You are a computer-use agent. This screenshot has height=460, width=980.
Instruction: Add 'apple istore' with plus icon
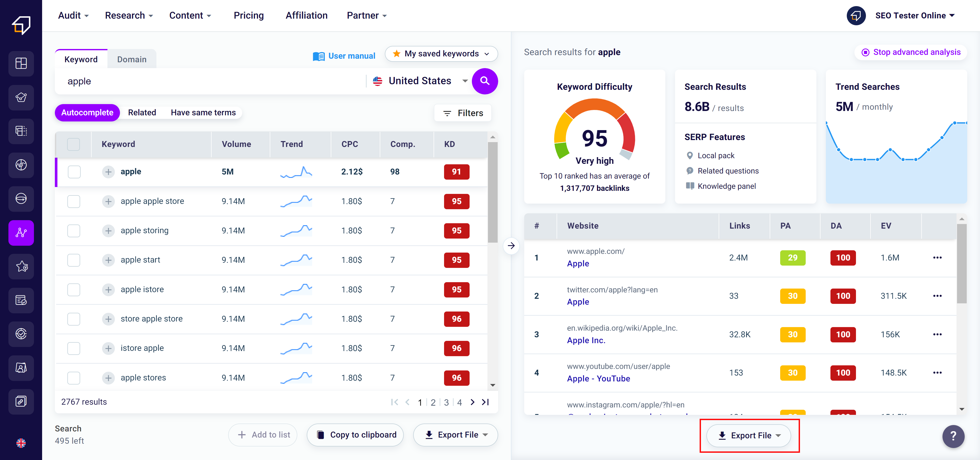point(108,290)
